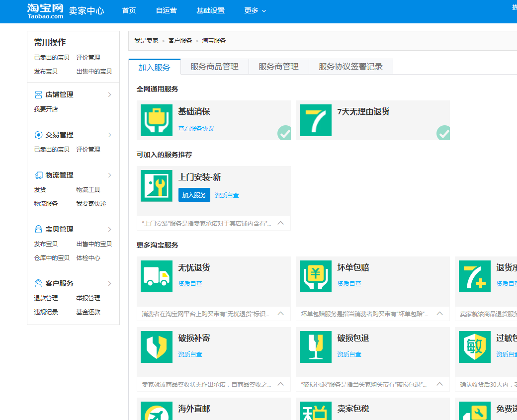Open 基础设置 in the top navigation
Viewport: 517px width, 420px height.
point(210,10)
